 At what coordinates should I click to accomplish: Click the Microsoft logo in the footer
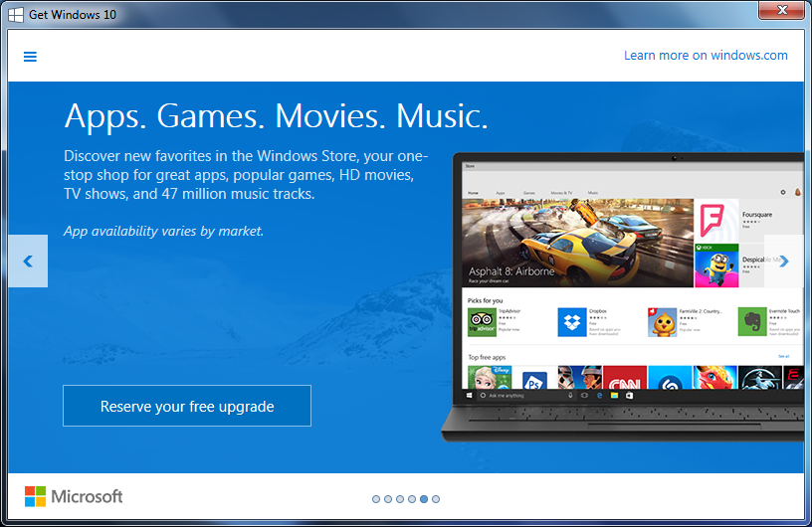click(x=74, y=496)
